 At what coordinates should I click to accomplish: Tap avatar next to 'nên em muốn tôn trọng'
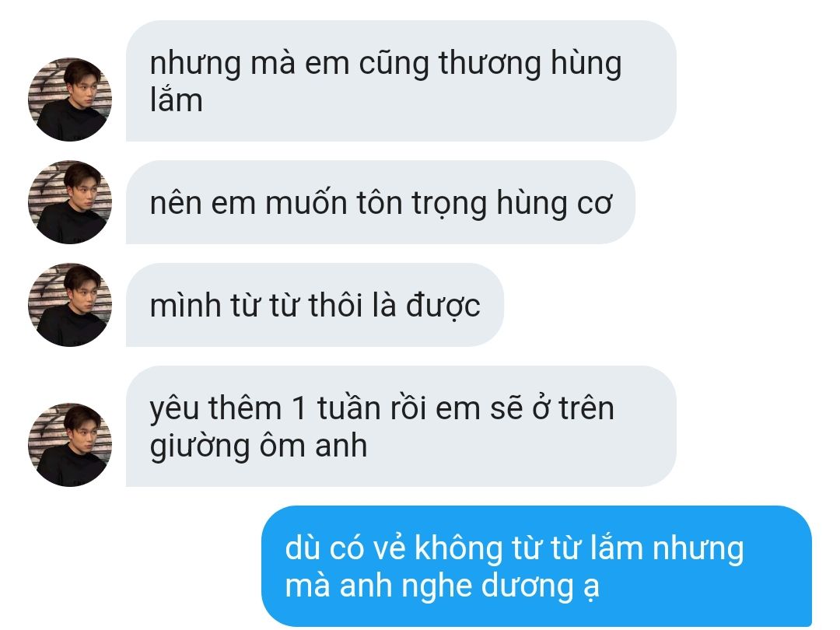[x=70, y=202]
